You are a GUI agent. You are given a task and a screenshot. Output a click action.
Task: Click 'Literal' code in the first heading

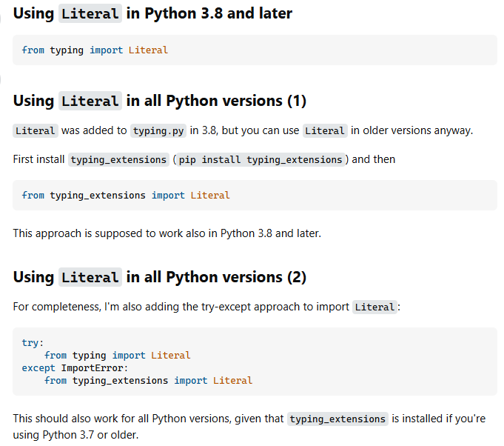click(90, 14)
